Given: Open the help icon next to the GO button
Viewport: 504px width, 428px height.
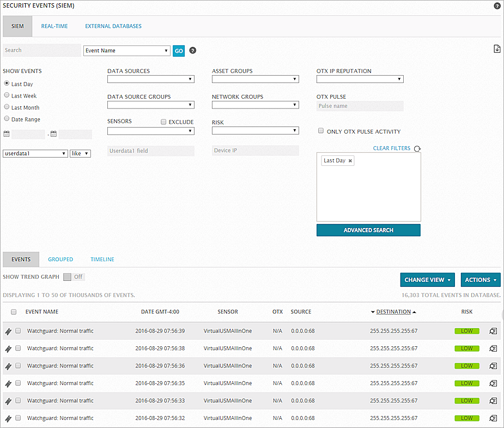Looking at the screenshot, I should click(192, 51).
